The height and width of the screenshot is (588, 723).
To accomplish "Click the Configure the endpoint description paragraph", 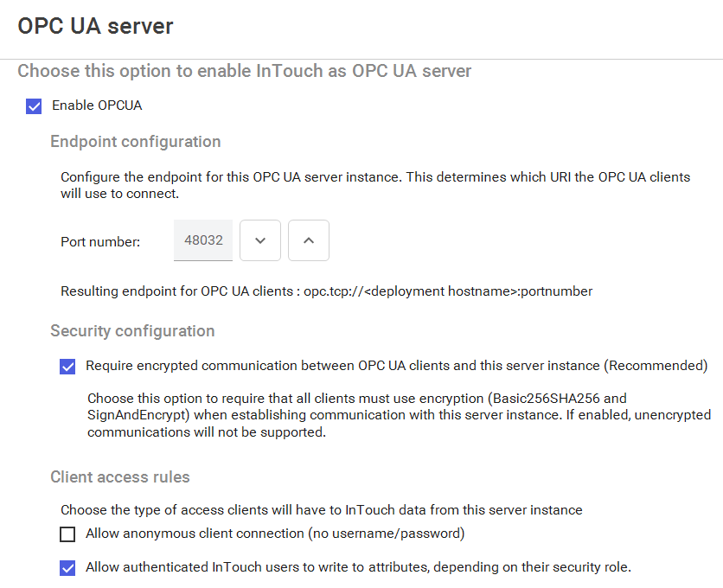I will tap(375, 185).
